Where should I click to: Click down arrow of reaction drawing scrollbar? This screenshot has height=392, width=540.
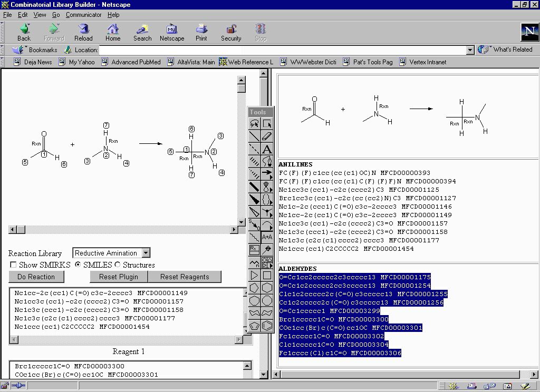[242, 222]
